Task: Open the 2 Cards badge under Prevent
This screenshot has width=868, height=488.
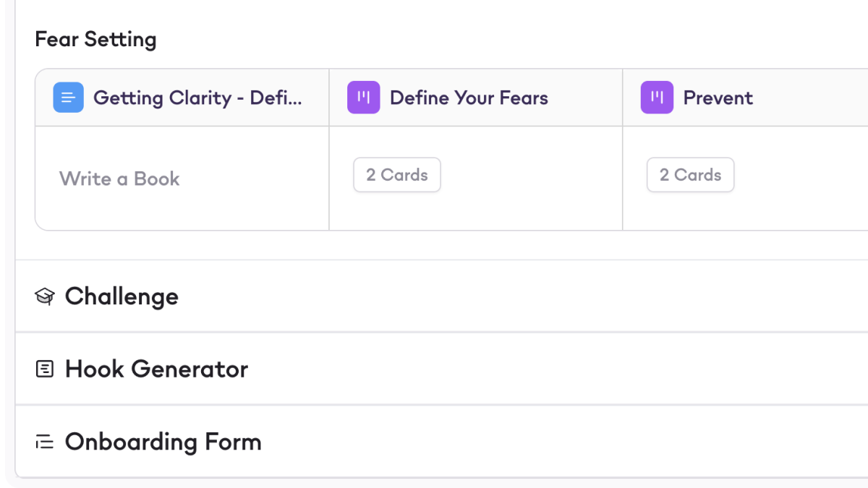Action: coord(691,175)
